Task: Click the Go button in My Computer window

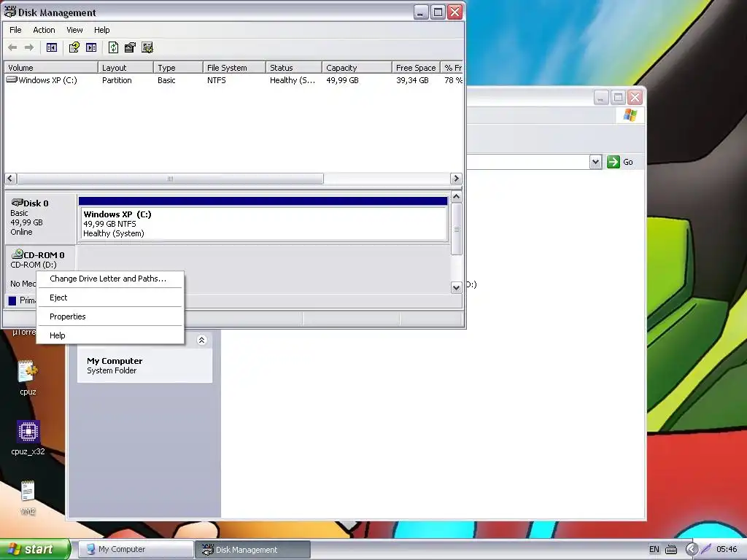Action: 620,162
